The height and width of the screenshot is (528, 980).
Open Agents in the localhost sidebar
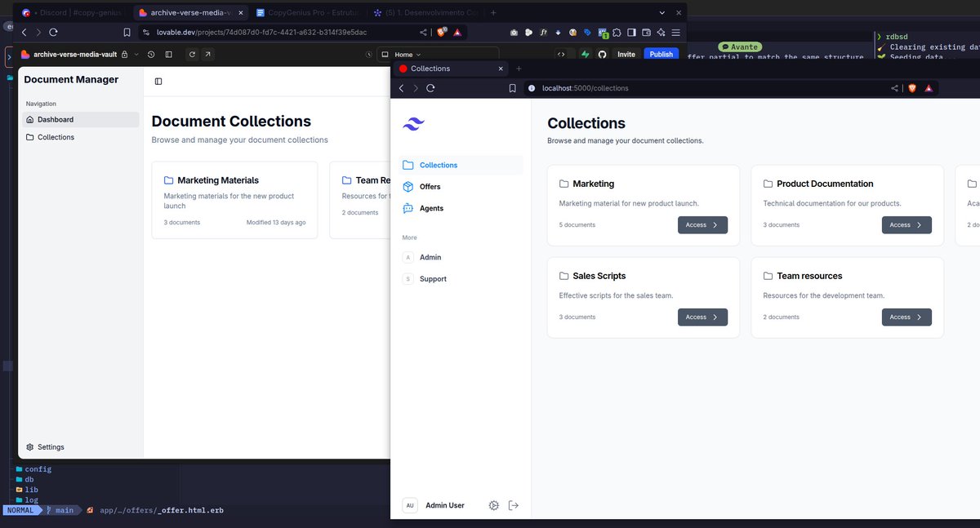click(461, 208)
